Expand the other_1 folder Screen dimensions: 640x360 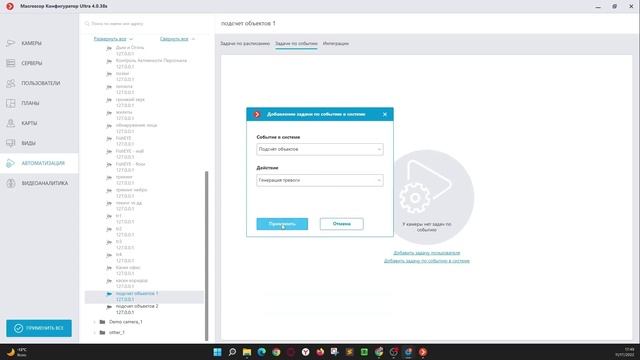(95, 333)
